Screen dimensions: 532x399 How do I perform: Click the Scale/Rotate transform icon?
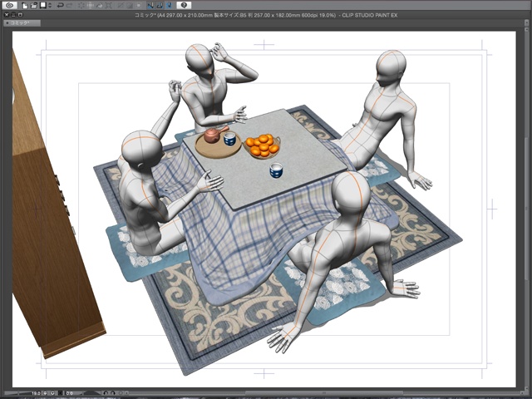point(109,6)
